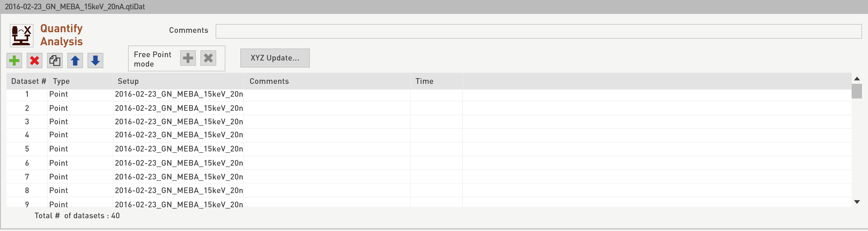The width and height of the screenshot is (868, 231).
Task: Remove free point with gray X icon
Action: [208, 58]
